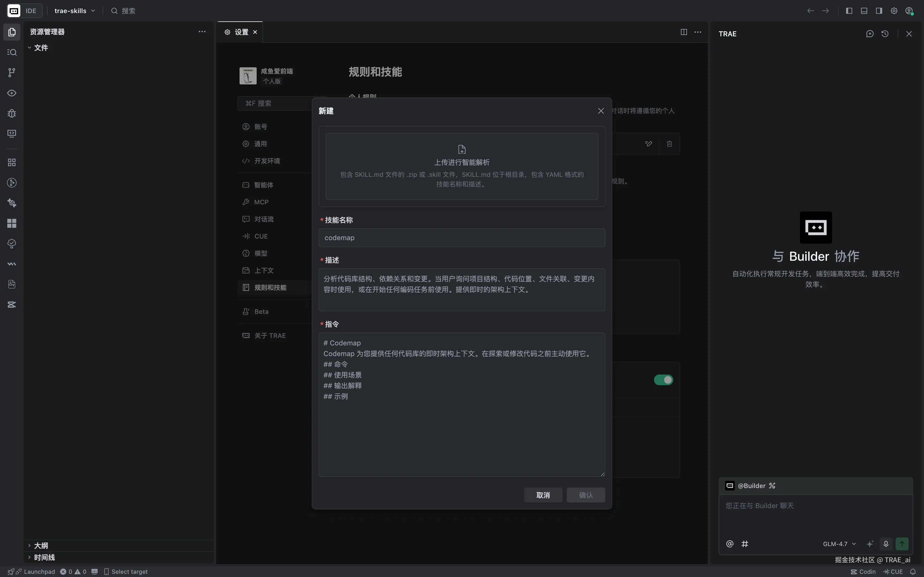The height and width of the screenshot is (577, 924).
Task: Open the trae-skills project dropdown
Action: [x=74, y=11]
